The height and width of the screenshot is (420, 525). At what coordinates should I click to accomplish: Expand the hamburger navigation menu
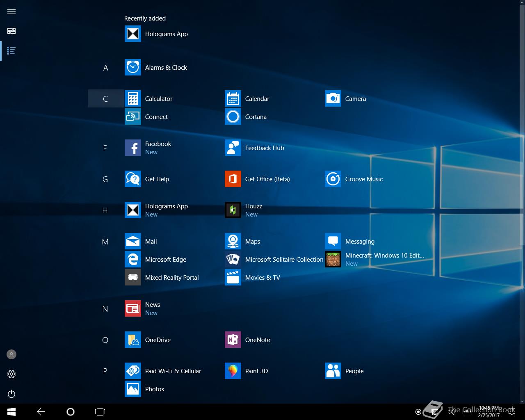(11, 11)
